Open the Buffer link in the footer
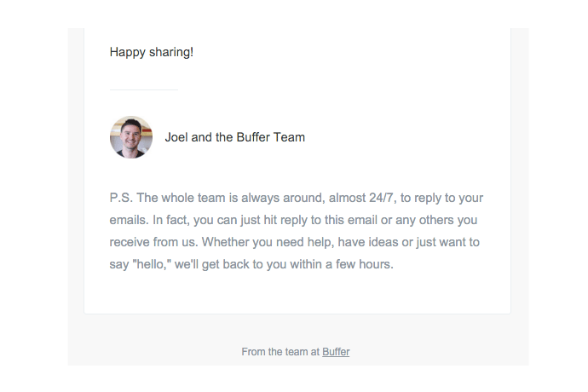 coord(336,352)
